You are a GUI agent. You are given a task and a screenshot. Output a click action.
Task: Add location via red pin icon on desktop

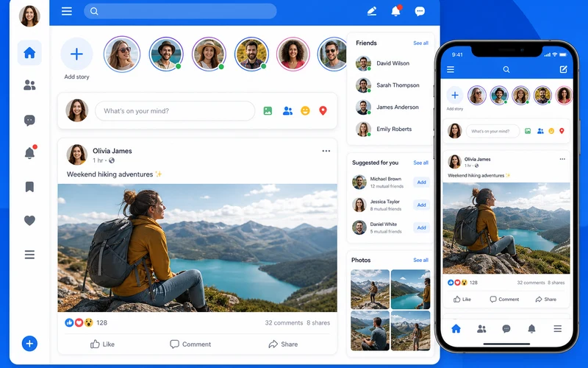pyautogui.click(x=323, y=111)
